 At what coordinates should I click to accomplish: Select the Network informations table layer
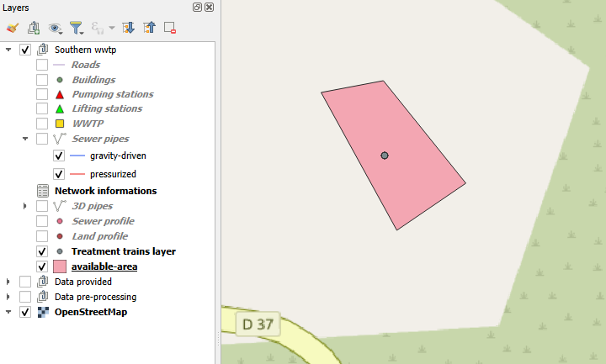105,191
